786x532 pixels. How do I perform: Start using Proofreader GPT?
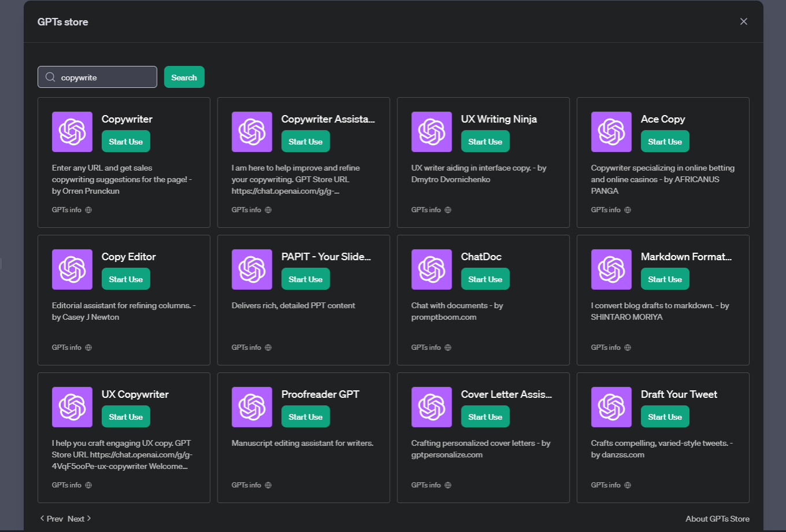pyautogui.click(x=306, y=417)
